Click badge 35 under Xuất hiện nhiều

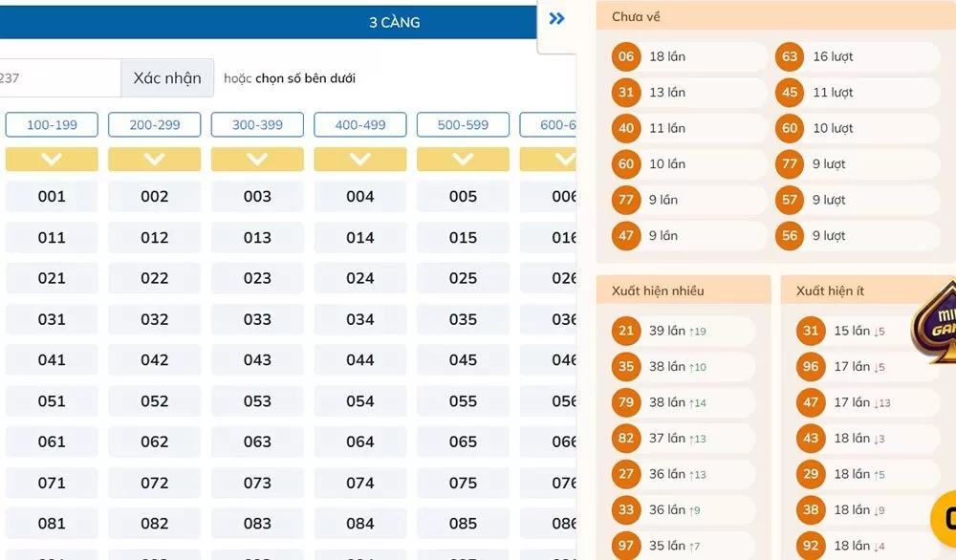click(x=625, y=367)
